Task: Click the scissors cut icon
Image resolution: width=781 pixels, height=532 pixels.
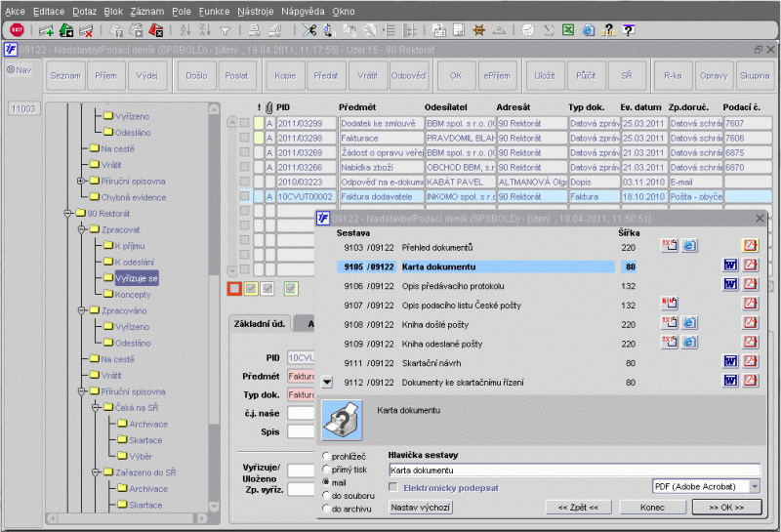Action: coord(309,30)
